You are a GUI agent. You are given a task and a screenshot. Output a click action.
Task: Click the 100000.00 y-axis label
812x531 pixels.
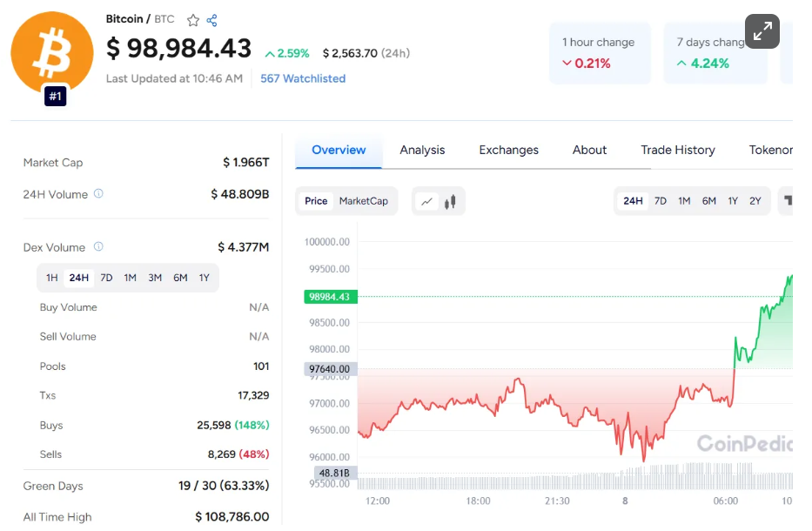326,242
